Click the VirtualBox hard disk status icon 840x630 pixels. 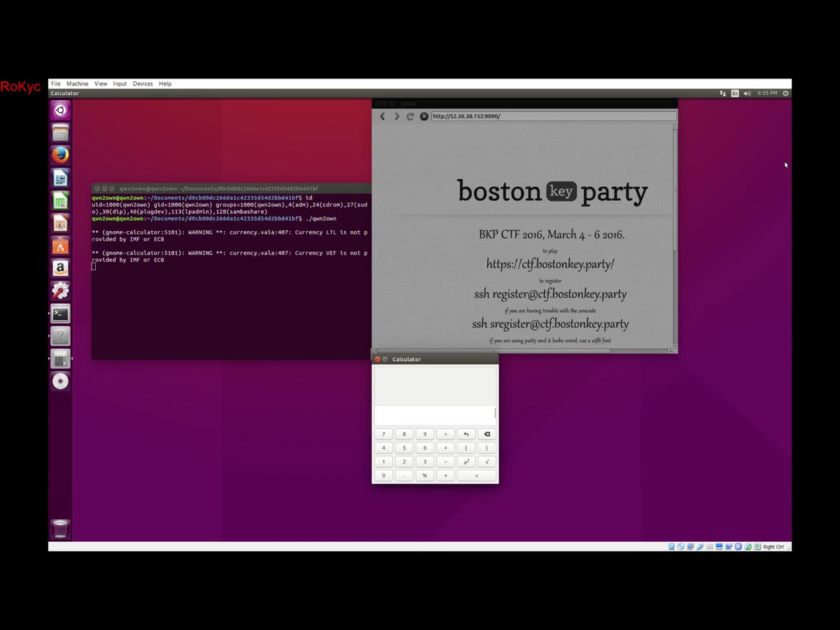click(x=671, y=547)
